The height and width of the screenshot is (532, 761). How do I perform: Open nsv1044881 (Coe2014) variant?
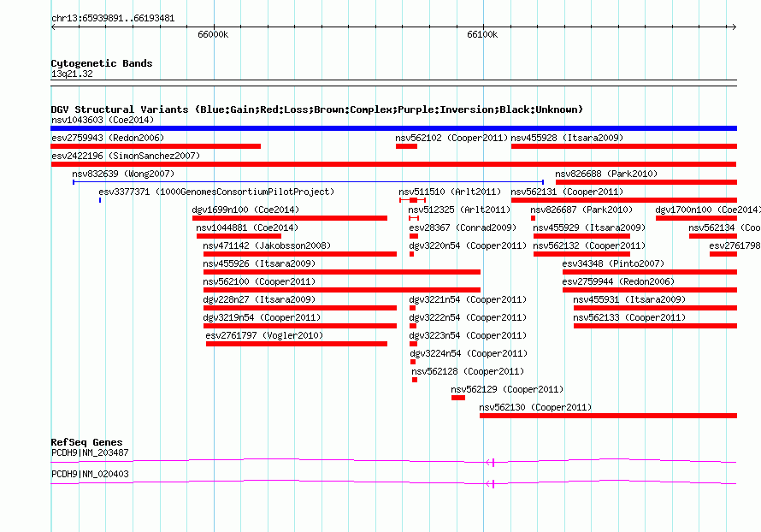247,228
